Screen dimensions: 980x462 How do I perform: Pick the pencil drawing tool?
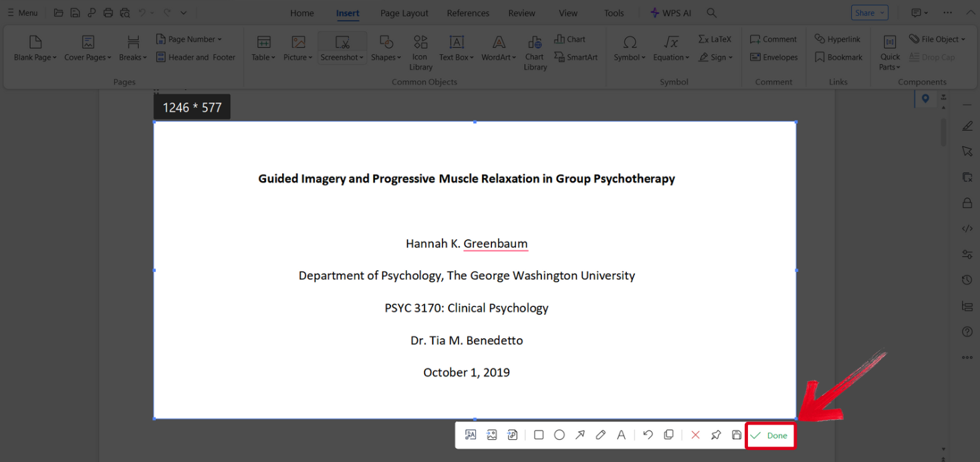tap(600, 435)
